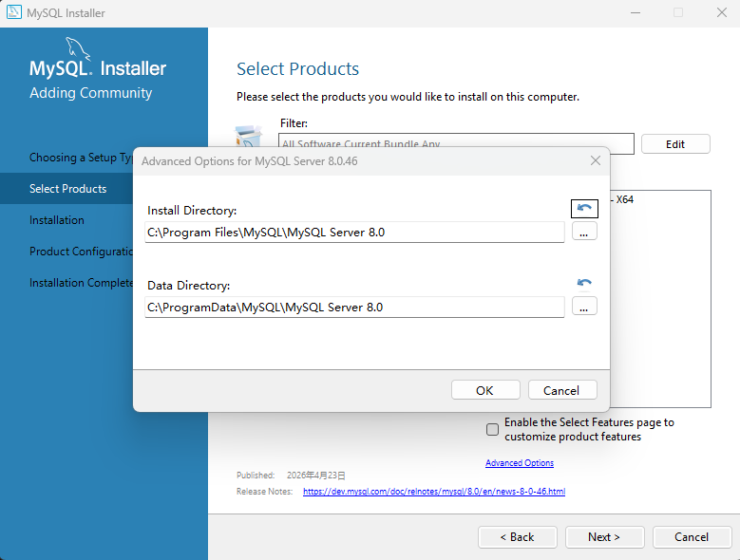Select the Installation step in sidebar
This screenshot has height=560, width=740.
(57, 220)
